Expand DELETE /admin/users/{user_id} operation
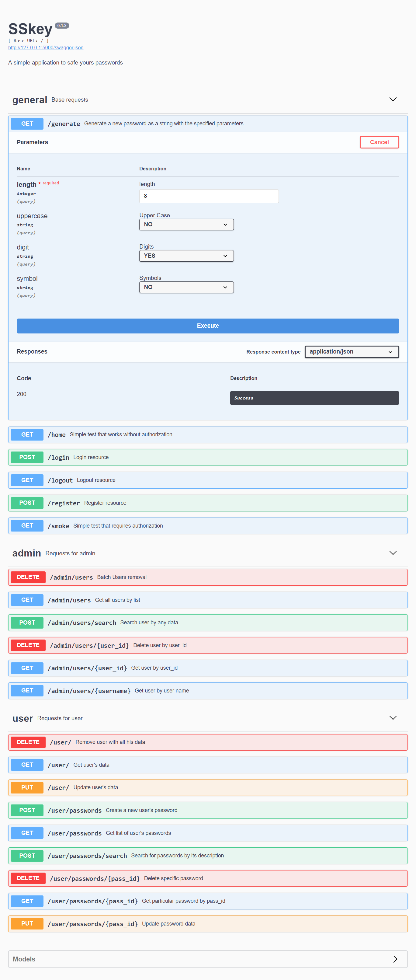416x980 pixels. point(208,645)
